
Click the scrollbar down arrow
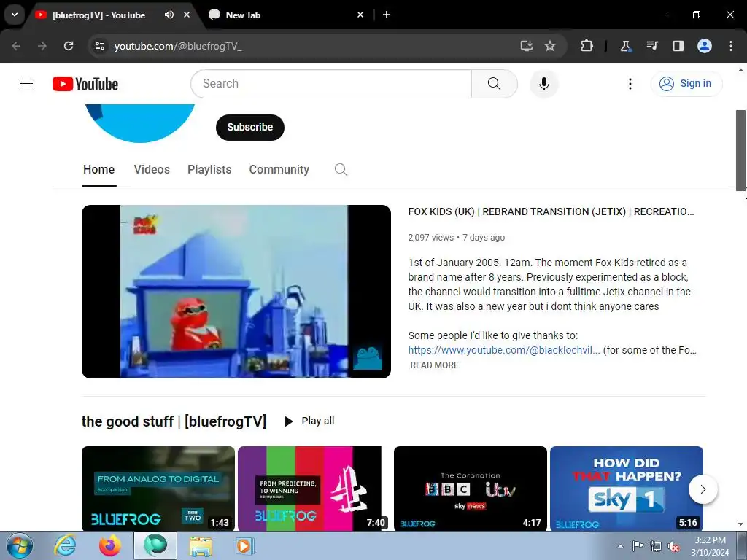(741, 524)
